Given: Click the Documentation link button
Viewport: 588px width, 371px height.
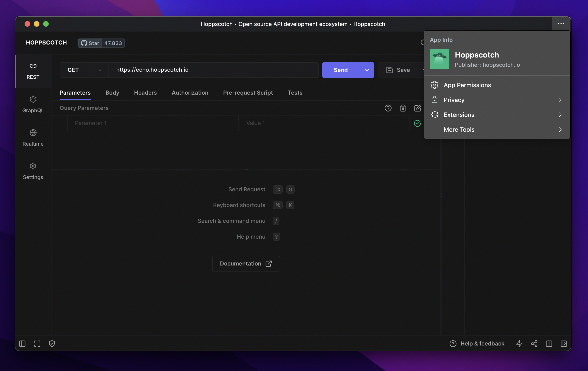Looking at the screenshot, I should click(x=246, y=264).
